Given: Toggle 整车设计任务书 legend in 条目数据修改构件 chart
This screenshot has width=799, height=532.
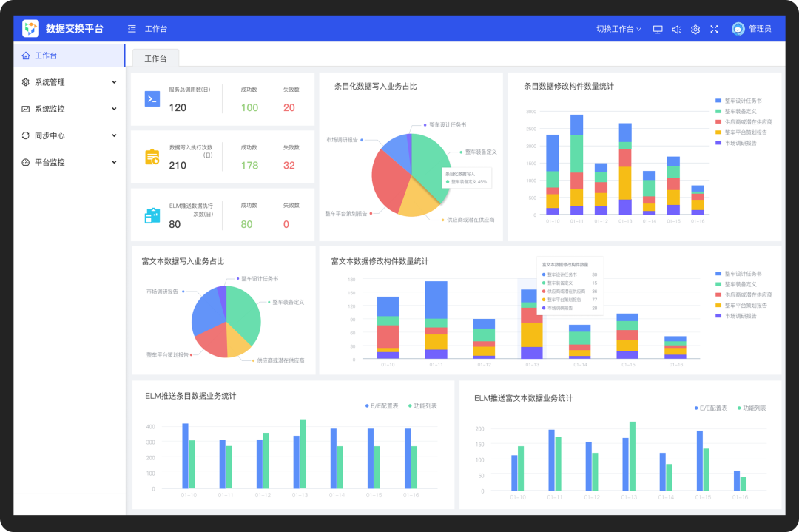Looking at the screenshot, I should [x=739, y=101].
